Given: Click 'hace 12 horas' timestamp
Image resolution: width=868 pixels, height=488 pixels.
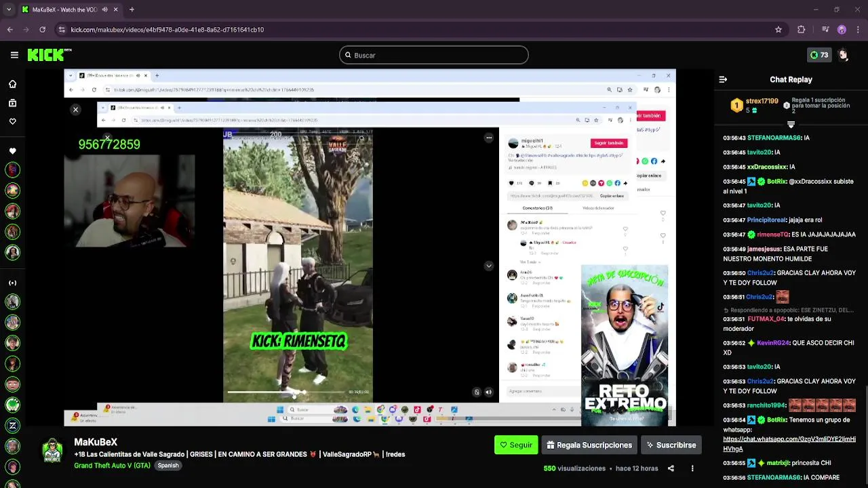Looking at the screenshot, I should point(637,468).
